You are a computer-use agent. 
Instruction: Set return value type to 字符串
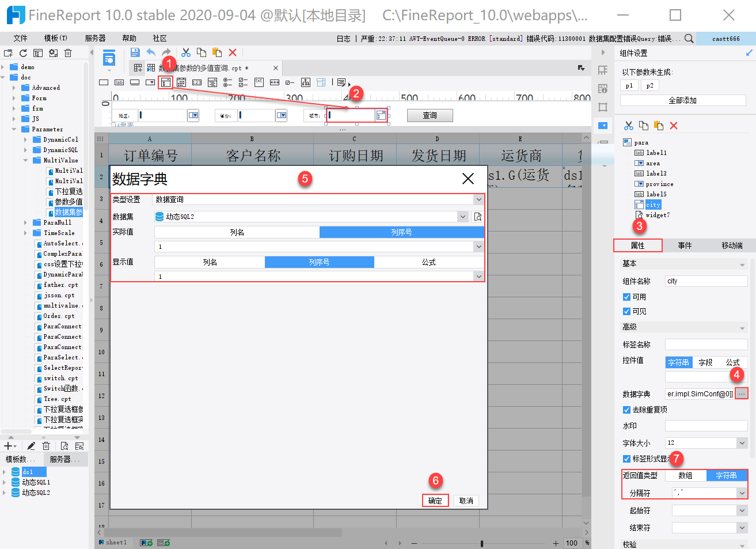click(x=726, y=475)
